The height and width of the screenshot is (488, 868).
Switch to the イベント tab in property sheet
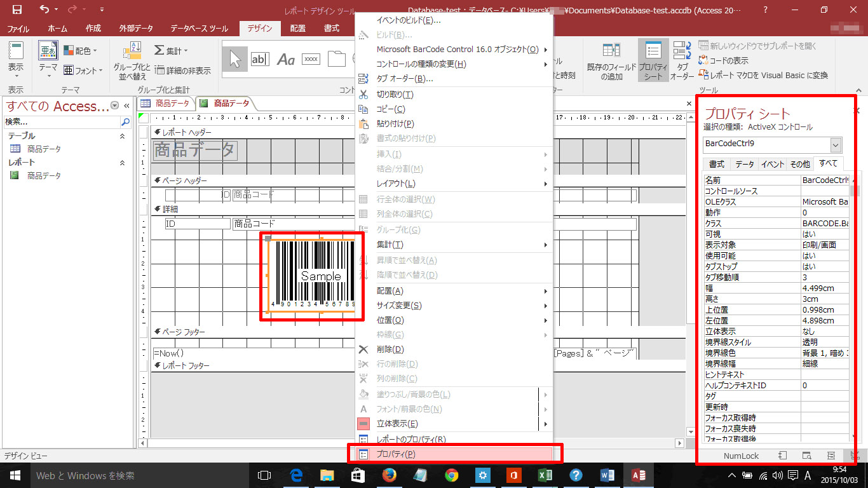point(772,164)
